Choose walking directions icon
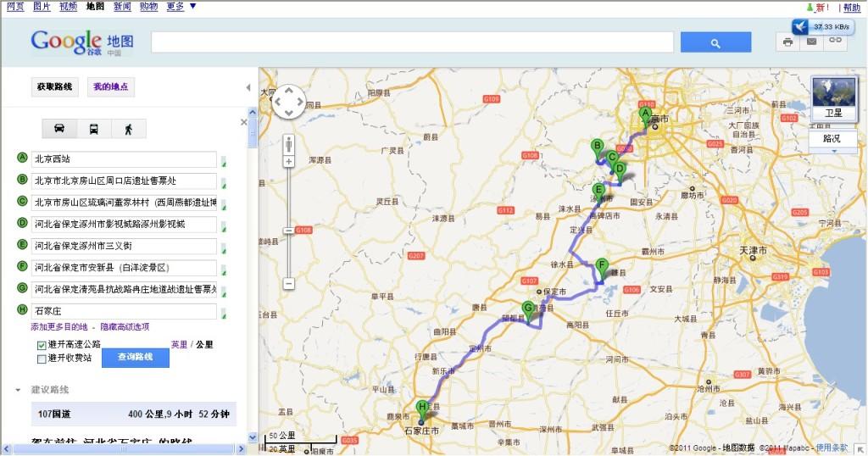Viewport: 868px width, 456px height. (x=129, y=129)
